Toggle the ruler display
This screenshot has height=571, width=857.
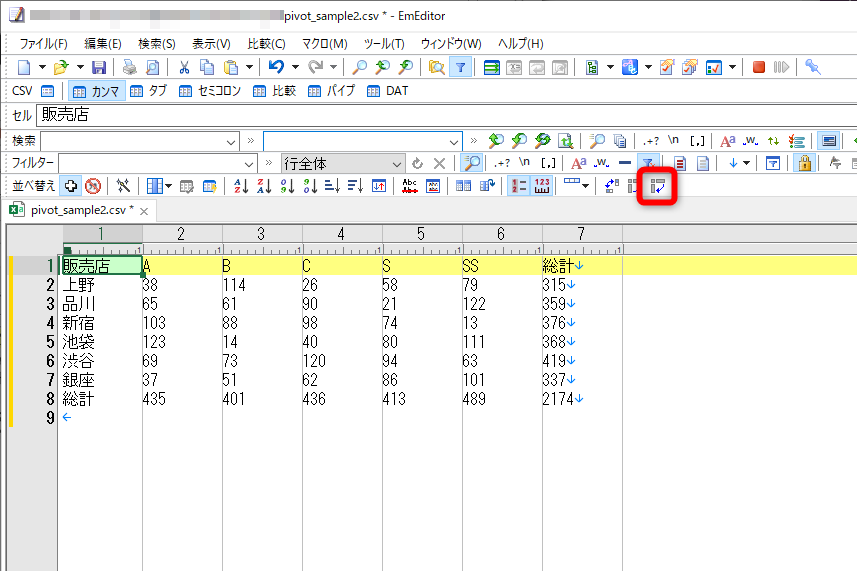[542, 186]
